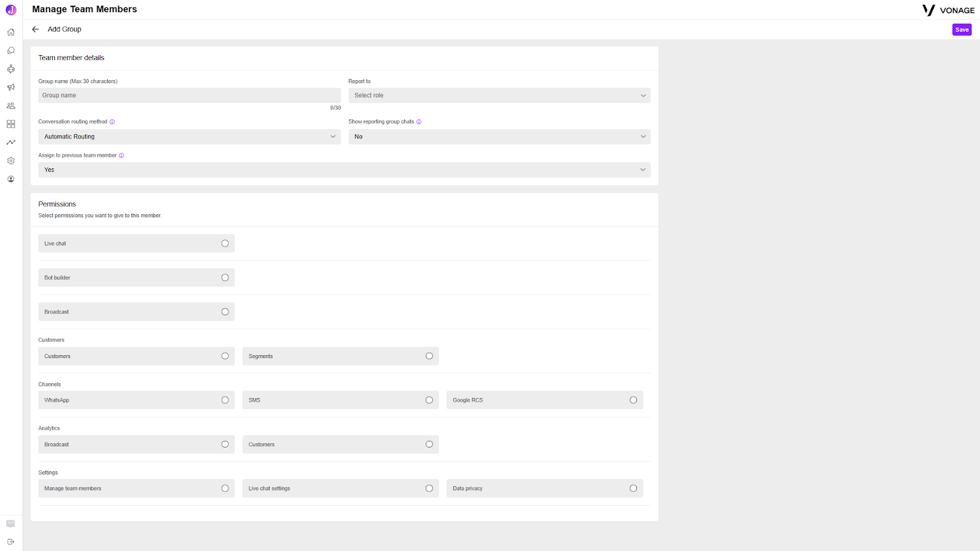
Task: Go back using the arrow beside Add Group
Action: coord(36,29)
